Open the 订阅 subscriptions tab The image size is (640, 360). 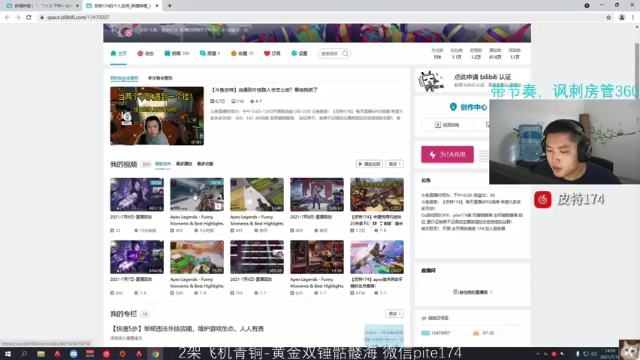click(272, 53)
